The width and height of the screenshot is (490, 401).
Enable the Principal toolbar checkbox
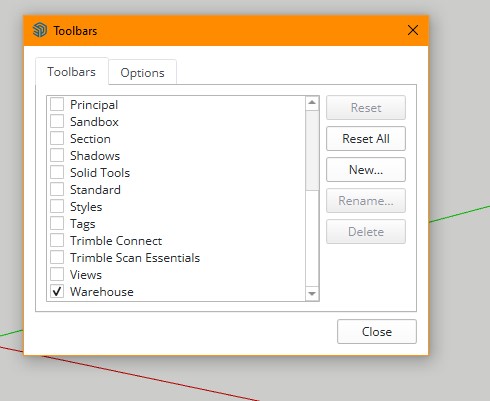tap(57, 104)
